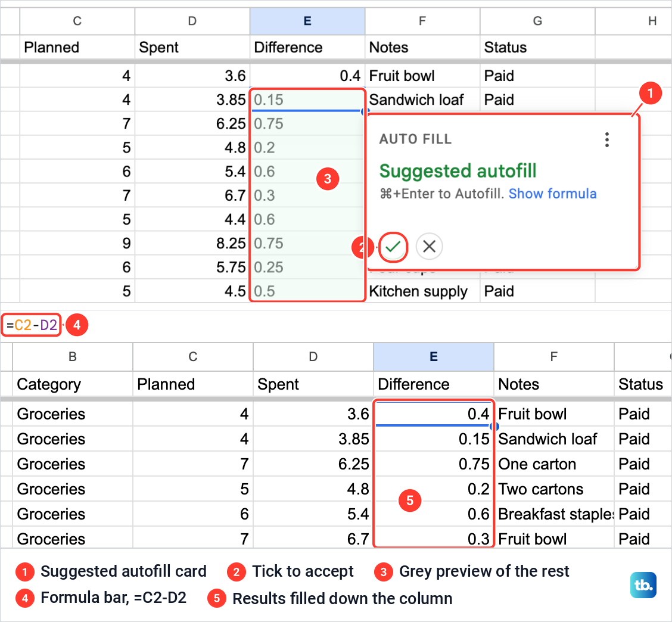
Task: Open the three-dot menu on the Auto Fill card
Action: coord(607,140)
